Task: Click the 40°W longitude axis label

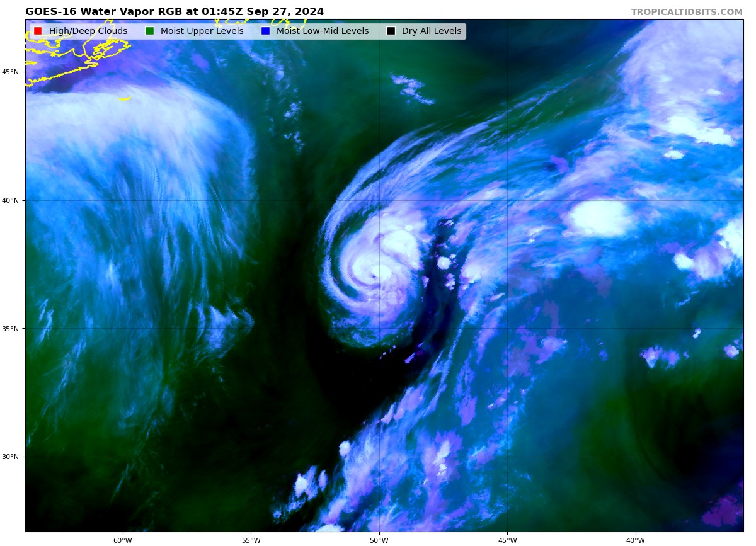Action: 636,540
